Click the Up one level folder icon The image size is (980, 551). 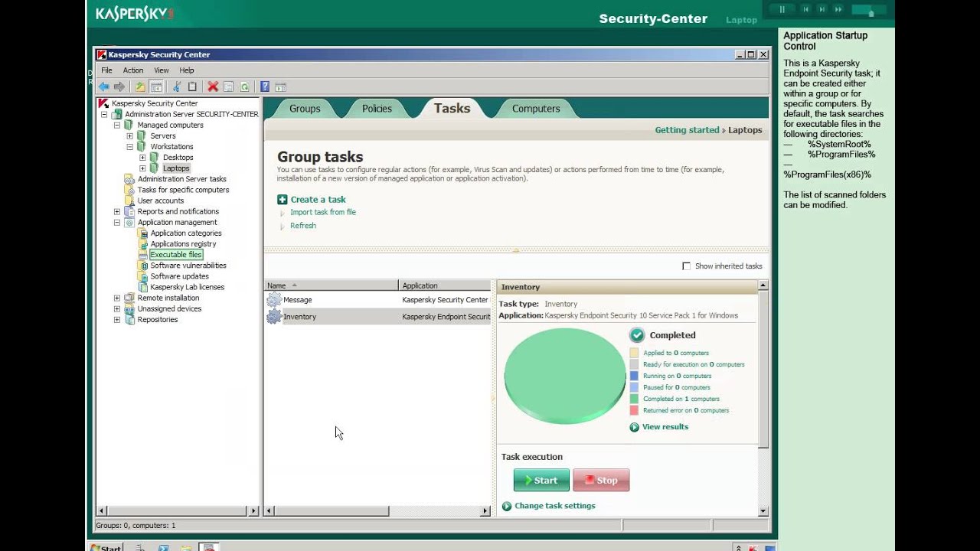(x=140, y=86)
